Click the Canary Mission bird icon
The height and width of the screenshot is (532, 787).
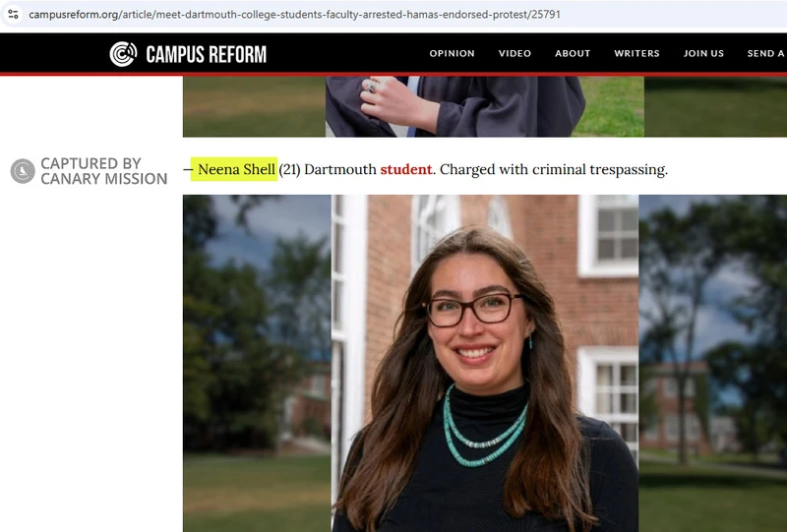[x=23, y=171]
